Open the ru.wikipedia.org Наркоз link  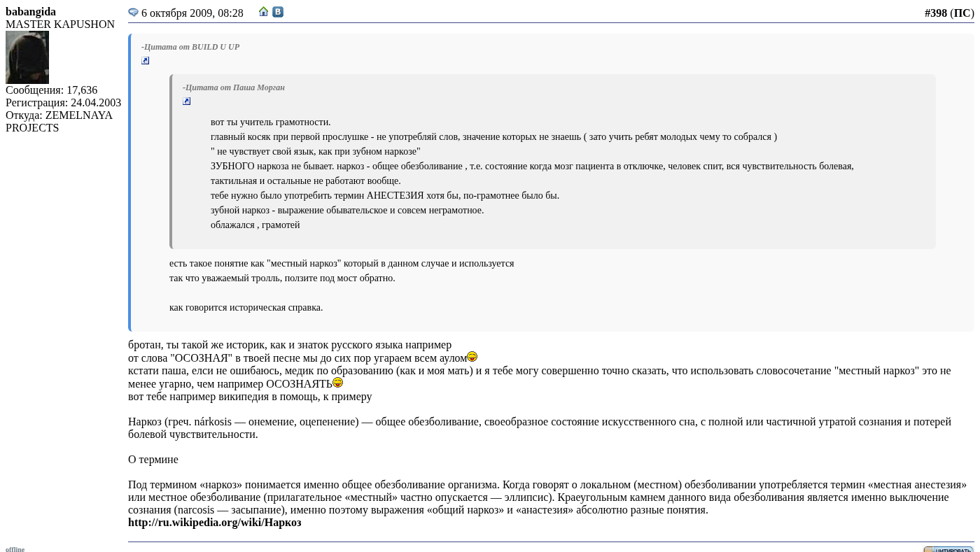tap(214, 523)
